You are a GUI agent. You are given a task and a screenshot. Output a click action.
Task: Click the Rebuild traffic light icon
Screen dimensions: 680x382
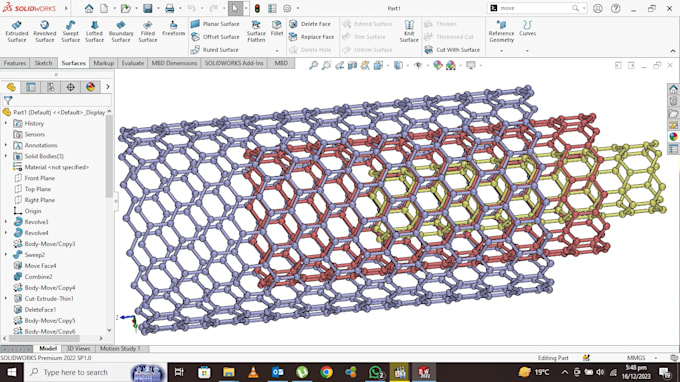click(x=257, y=8)
